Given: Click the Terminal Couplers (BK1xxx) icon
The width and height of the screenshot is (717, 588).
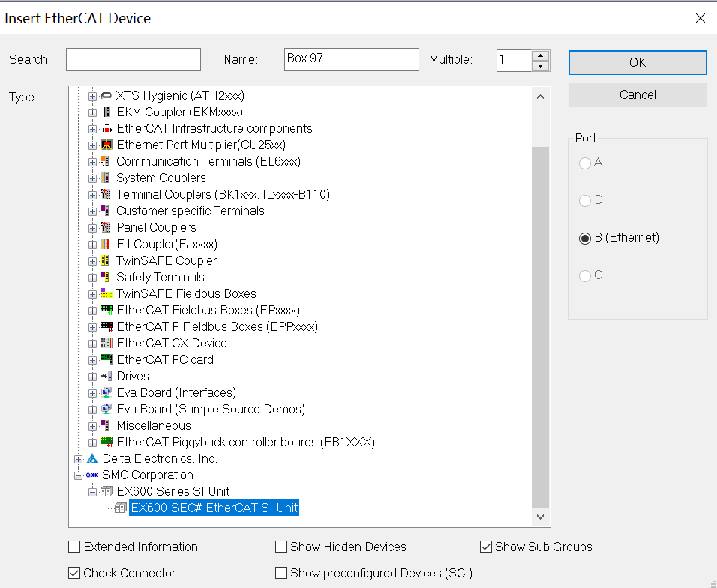Looking at the screenshot, I should pyautogui.click(x=106, y=194).
